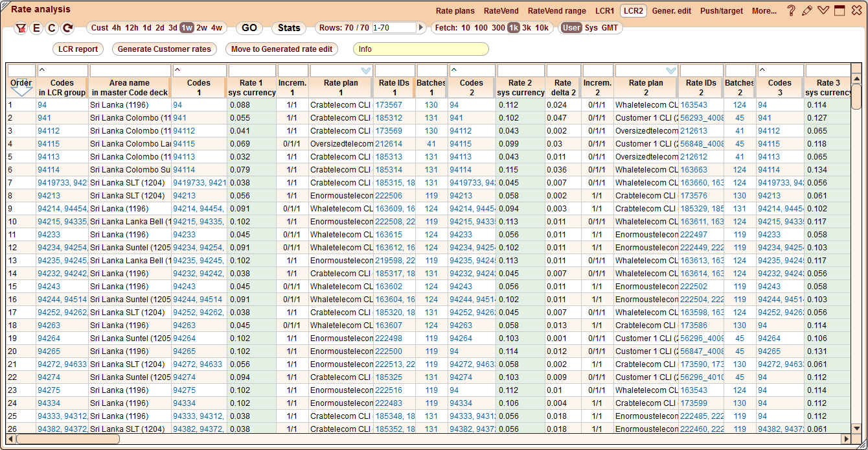Viewport: 868px width, 450px height.
Task: Open the filter funnel icon
Action: pyautogui.click(x=21, y=28)
